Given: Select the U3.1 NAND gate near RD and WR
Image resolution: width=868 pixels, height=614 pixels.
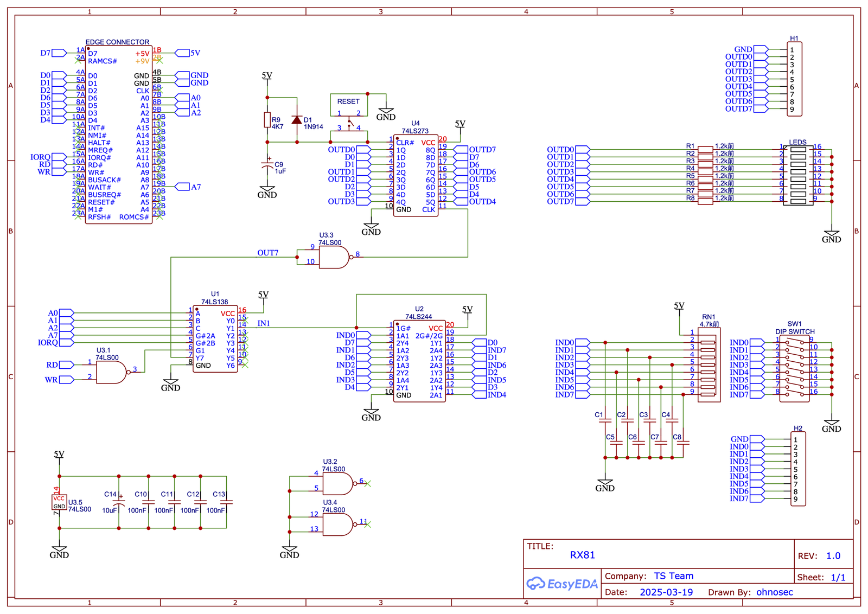Looking at the screenshot, I should pyautogui.click(x=111, y=373).
